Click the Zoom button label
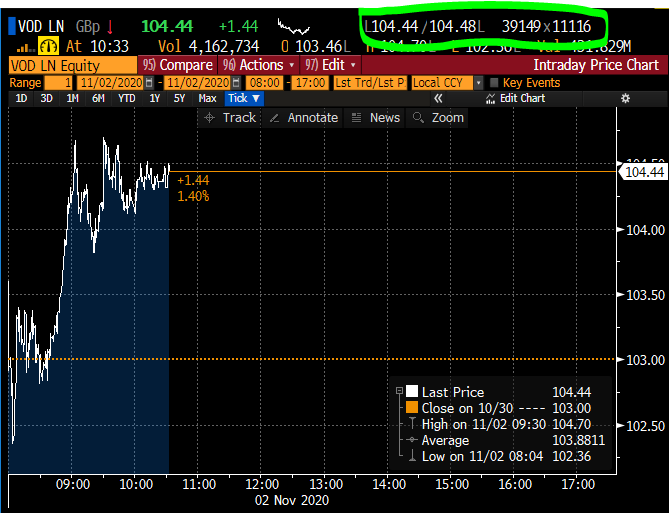669x513 pixels. [448, 118]
